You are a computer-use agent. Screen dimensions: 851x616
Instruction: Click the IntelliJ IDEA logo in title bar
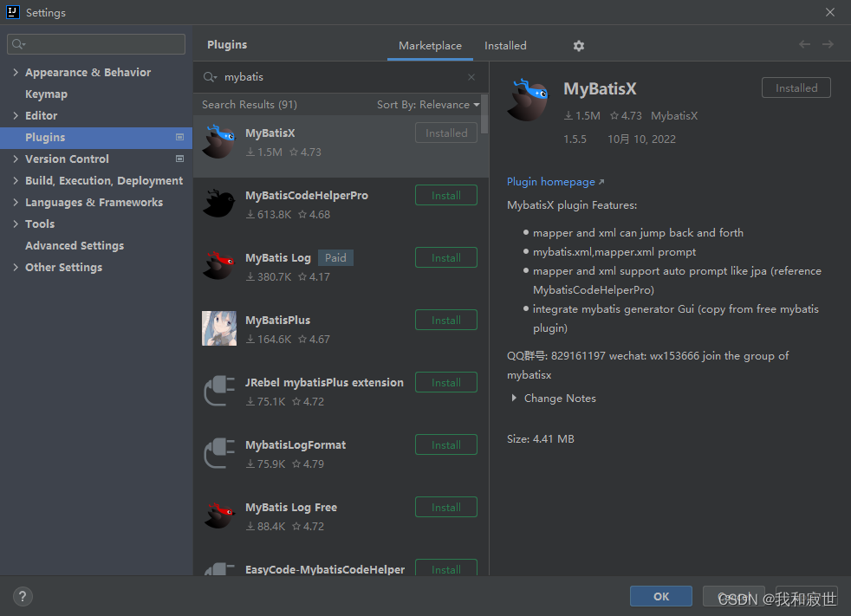pyautogui.click(x=12, y=12)
